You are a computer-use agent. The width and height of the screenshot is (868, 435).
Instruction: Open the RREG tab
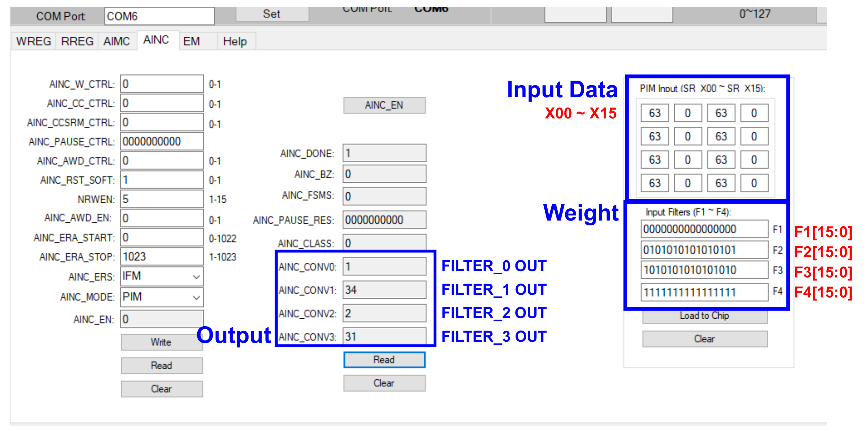pos(77,42)
